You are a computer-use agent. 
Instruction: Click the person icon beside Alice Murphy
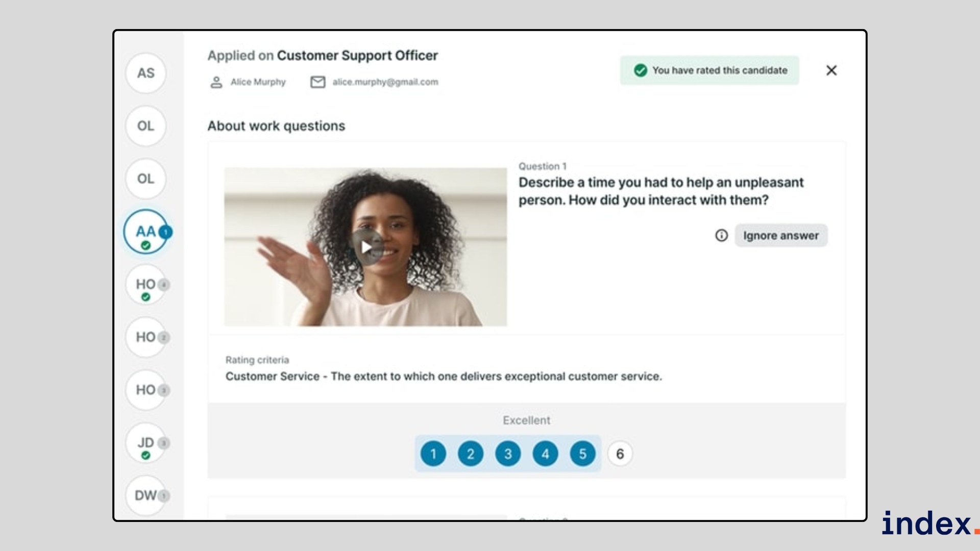[216, 82]
